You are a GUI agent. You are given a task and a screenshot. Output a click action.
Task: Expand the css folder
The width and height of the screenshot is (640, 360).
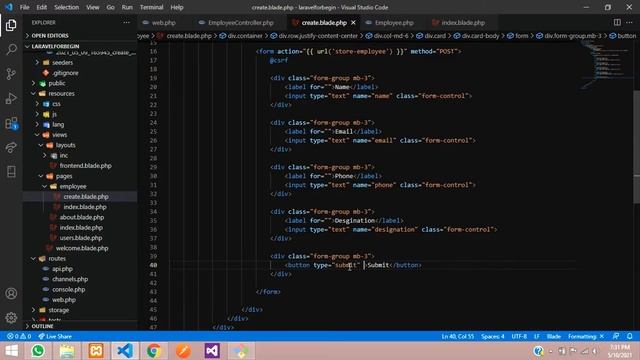(56, 104)
